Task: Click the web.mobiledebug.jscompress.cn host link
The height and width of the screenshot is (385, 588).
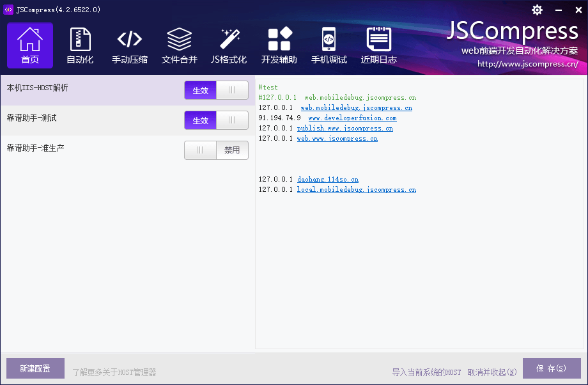Action: (356, 107)
